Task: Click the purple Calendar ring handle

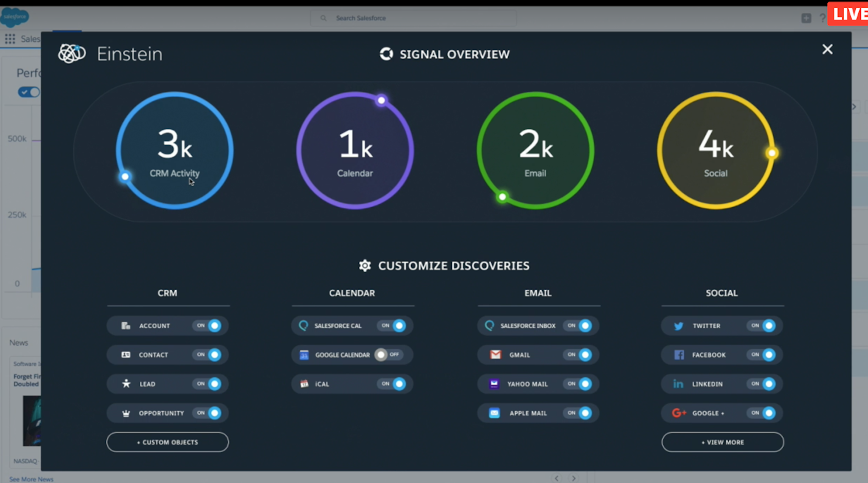Action: 381,100
